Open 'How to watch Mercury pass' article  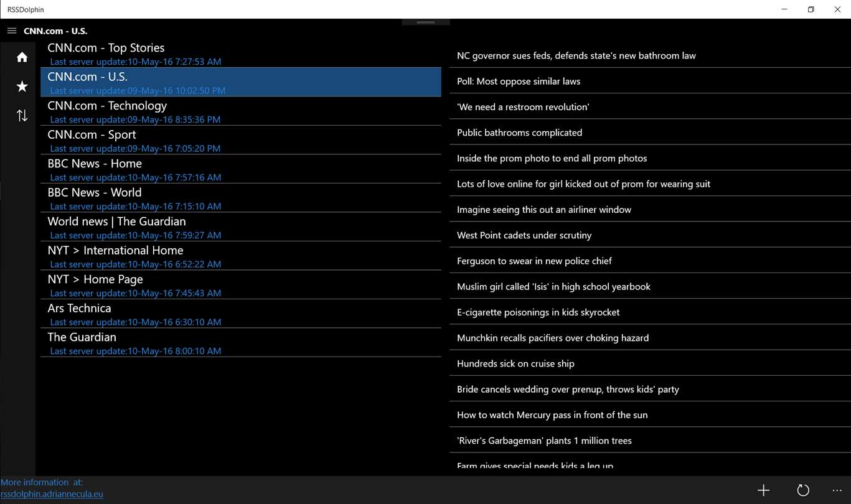650,414
